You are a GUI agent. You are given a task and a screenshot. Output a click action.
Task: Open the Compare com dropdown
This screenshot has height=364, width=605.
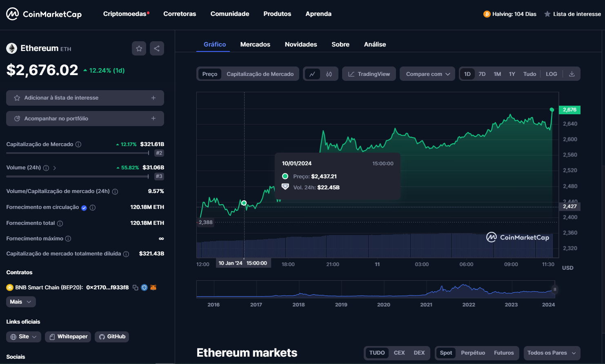pos(427,74)
